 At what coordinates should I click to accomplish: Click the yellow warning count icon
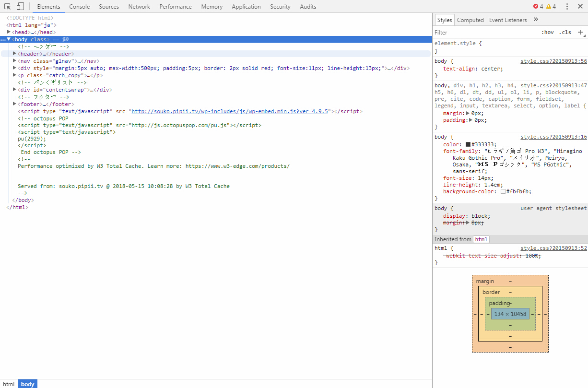pyautogui.click(x=549, y=7)
